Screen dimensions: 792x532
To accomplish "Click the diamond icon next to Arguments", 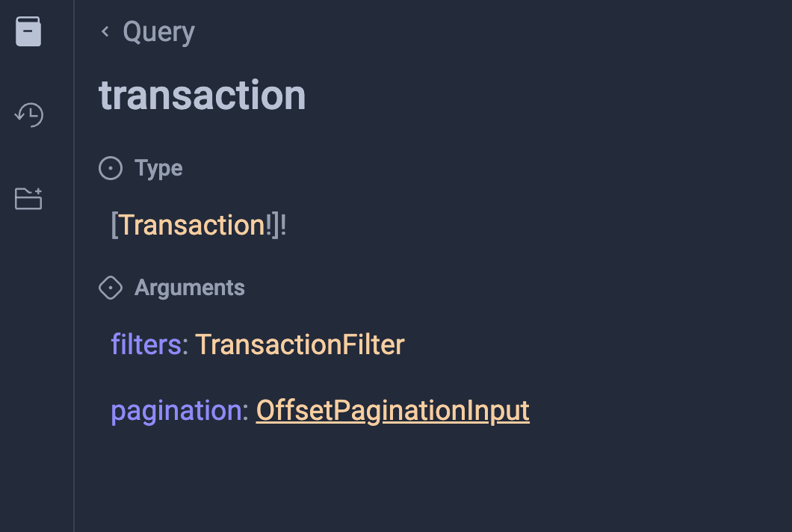I will pyautogui.click(x=111, y=288).
